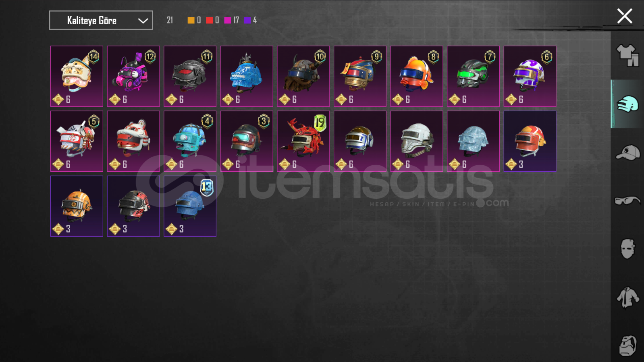Select the lion dance helmet numbered 14

tap(77, 76)
